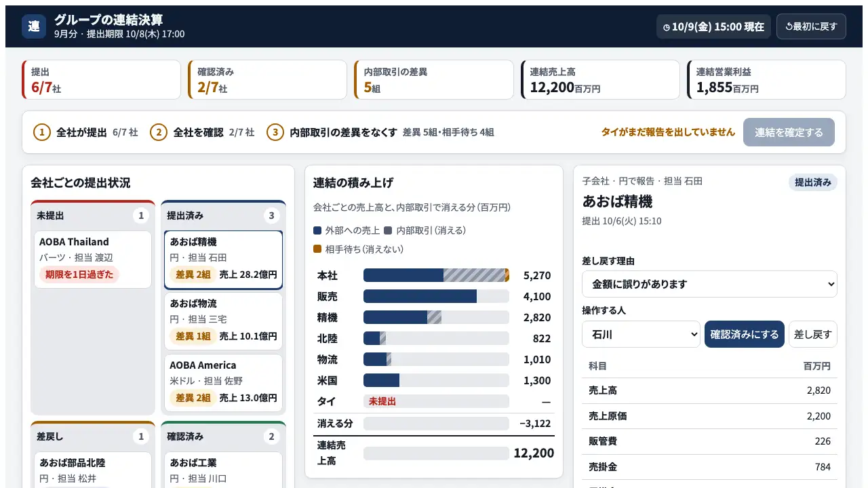
Task: Click the reset arrow icon in 最初に戻す
Action: 789,27
